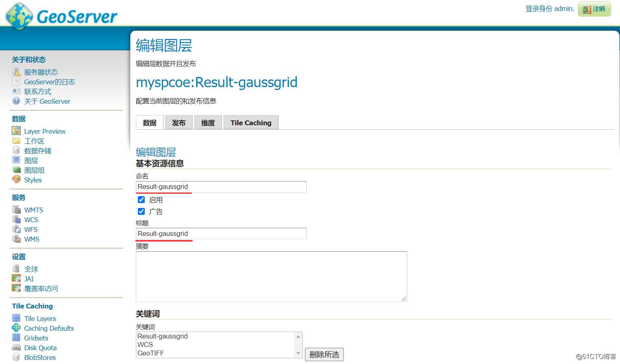Switch to the 数据 tab
The height and width of the screenshot is (364, 620).
click(x=150, y=122)
